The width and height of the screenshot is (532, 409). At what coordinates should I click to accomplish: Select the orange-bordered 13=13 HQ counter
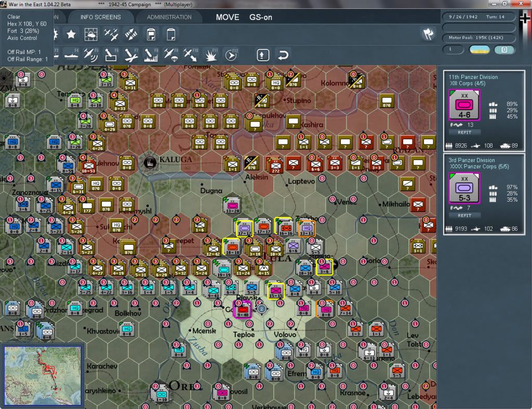[x=307, y=229]
